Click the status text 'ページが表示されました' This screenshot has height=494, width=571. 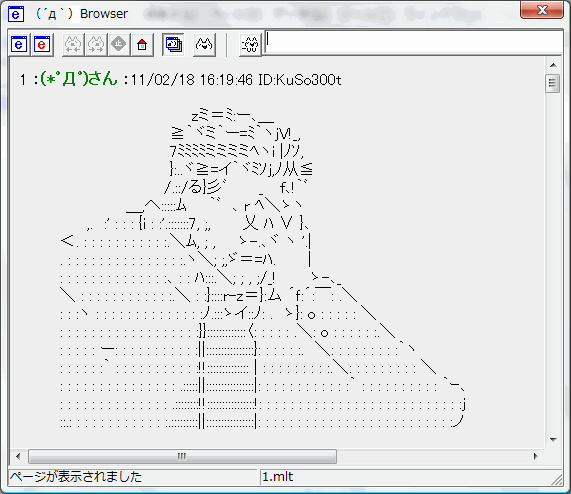pyautogui.click(x=75, y=477)
